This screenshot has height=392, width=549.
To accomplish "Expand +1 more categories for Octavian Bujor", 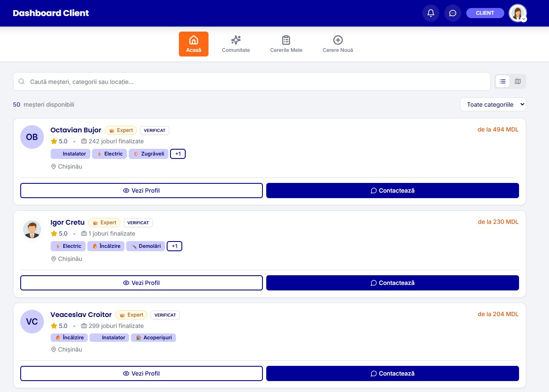I will (178, 154).
